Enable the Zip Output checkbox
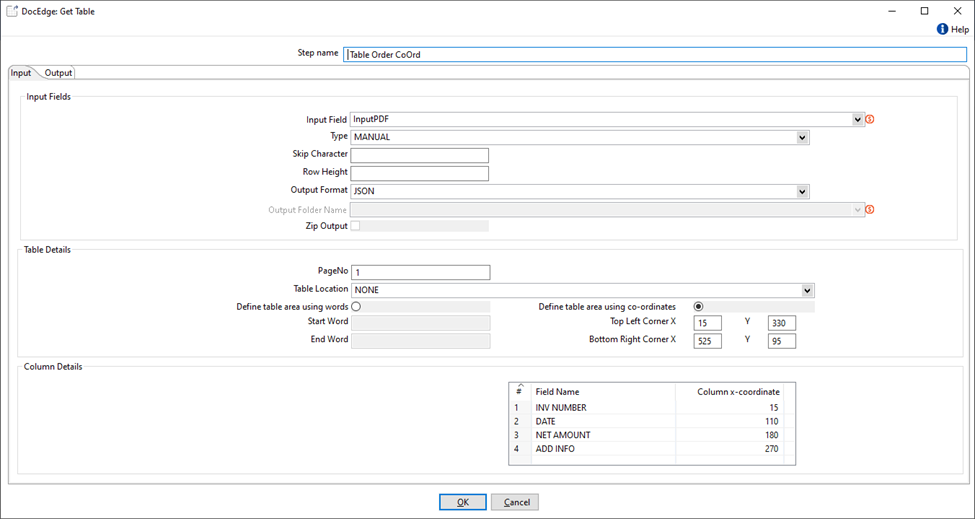 point(355,226)
